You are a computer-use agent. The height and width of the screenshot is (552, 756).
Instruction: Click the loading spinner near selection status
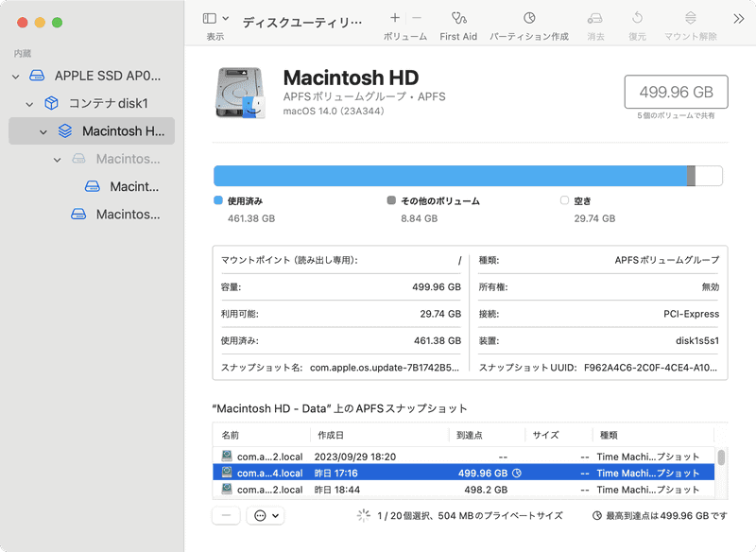coord(364,515)
